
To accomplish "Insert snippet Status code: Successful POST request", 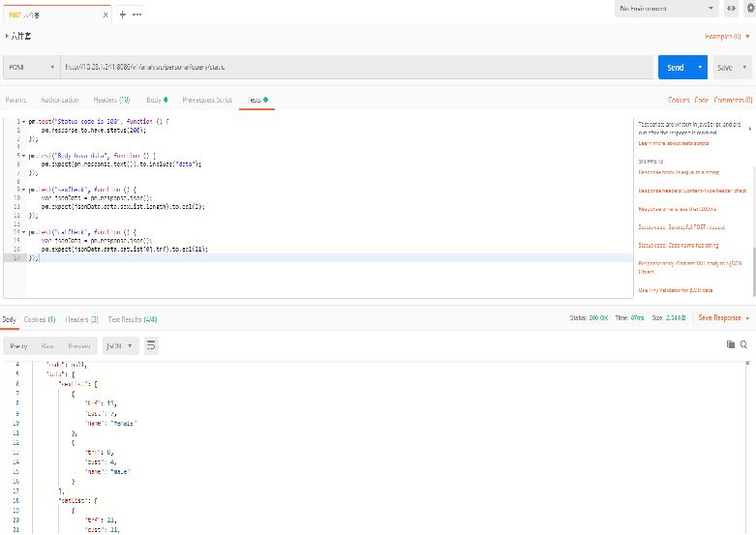I will [681, 227].
